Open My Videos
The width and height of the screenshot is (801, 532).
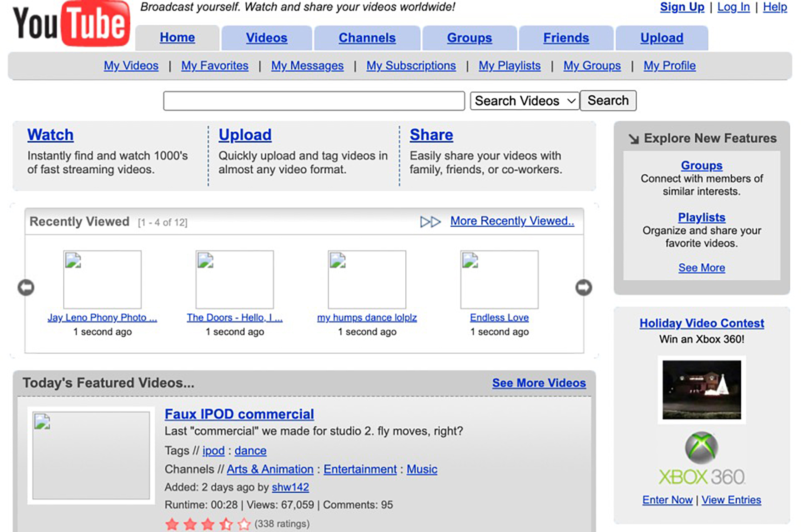tap(131, 66)
